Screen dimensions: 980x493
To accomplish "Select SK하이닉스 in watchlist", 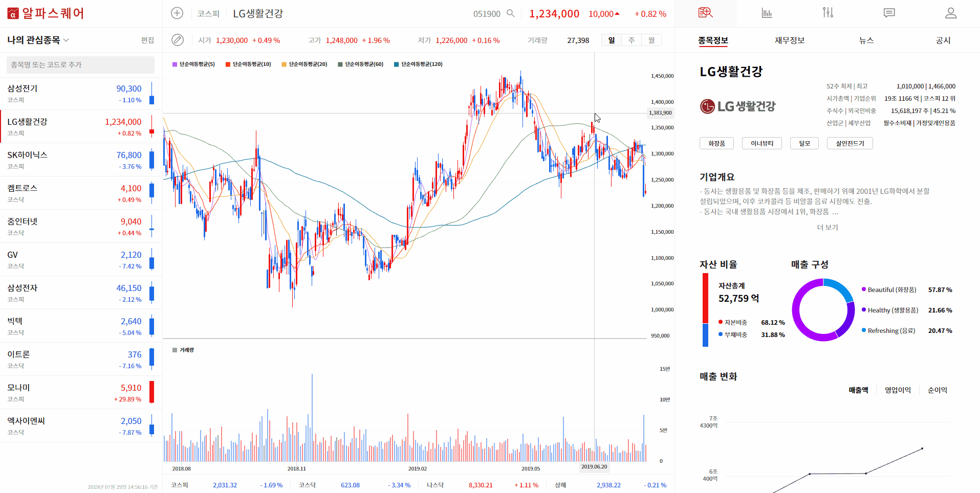I will pyautogui.click(x=81, y=160).
